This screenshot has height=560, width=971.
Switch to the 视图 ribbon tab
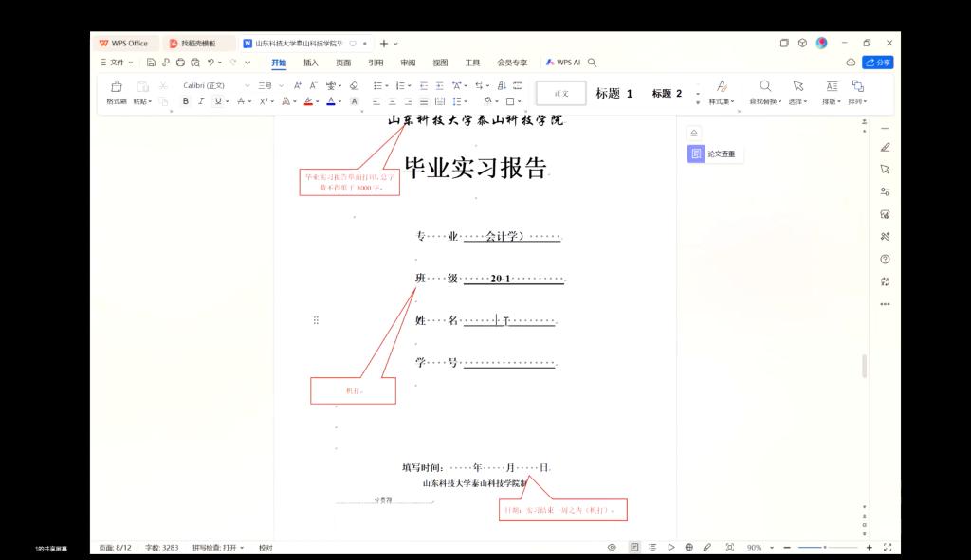pos(440,63)
